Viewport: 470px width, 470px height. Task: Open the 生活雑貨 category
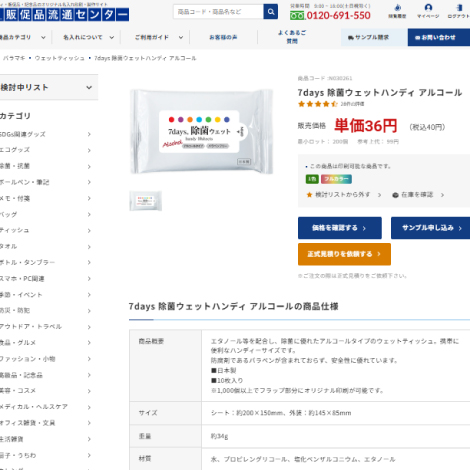[46, 439]
